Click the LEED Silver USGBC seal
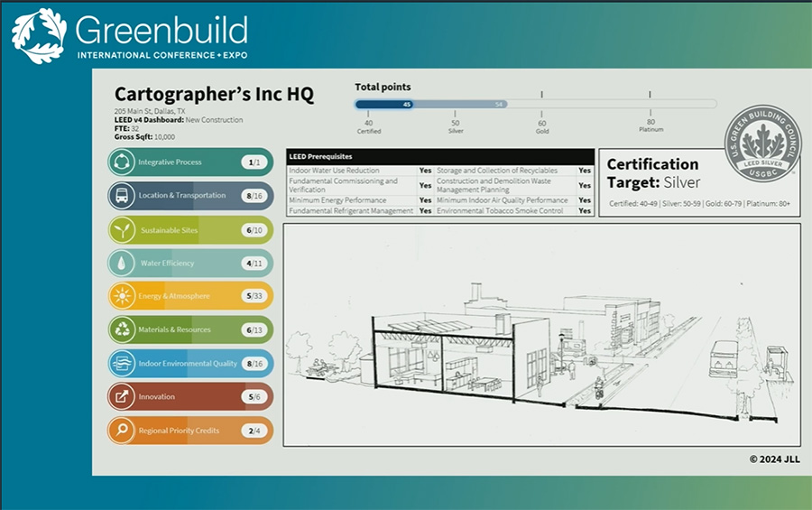Viewport: 812px width, 510px height. coord(763,141)
